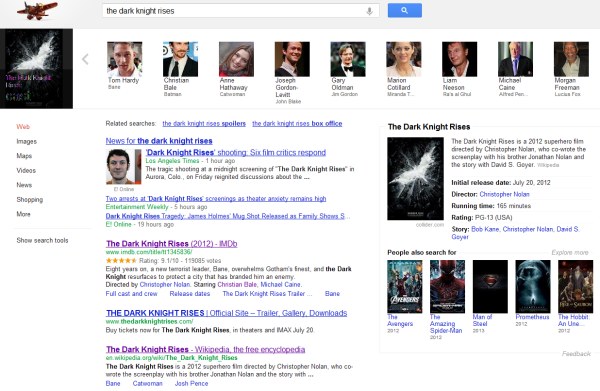
Task: Switch to Videos search results
Action: 26,171
